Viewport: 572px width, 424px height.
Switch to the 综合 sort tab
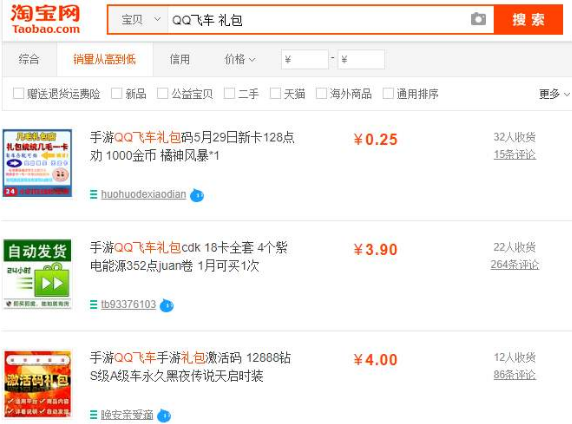pos(29,59)
